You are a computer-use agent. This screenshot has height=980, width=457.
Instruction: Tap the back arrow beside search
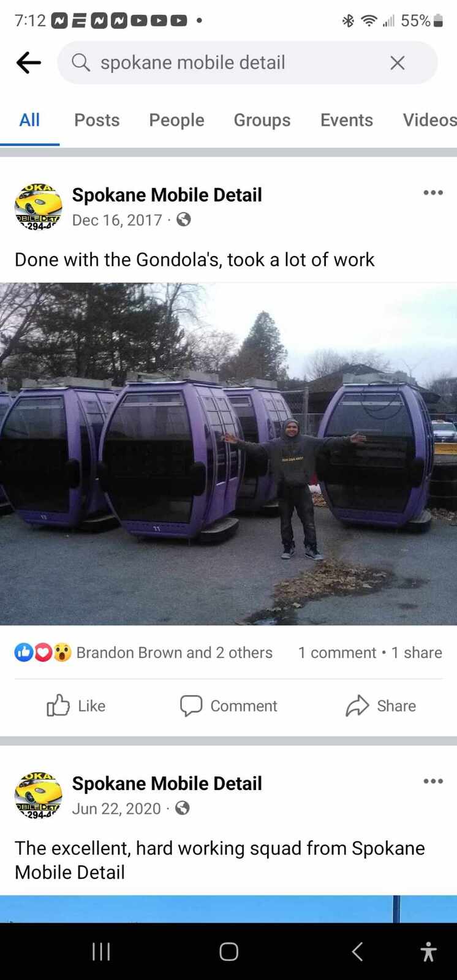(x=28, y=62)
